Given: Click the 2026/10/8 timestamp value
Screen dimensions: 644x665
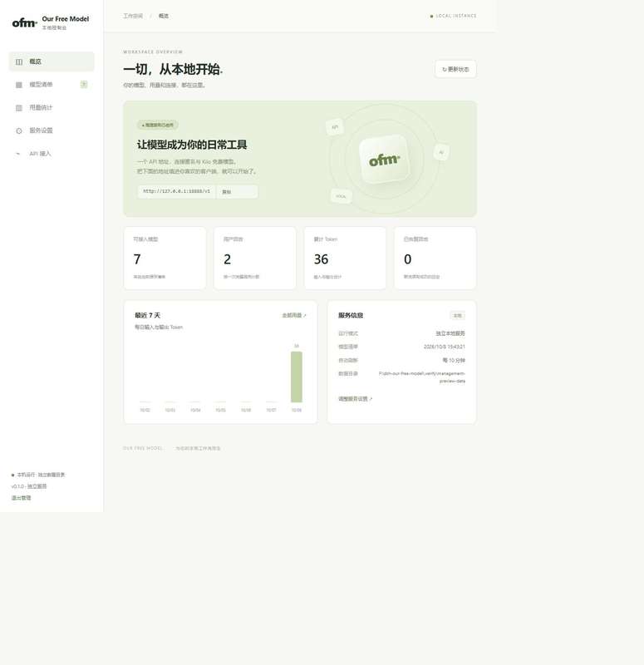Looking at the screenshot, I should coord(445,347).
